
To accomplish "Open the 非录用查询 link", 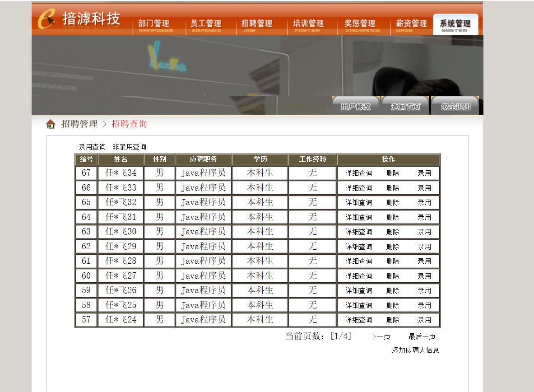I will click(x=130, y=147).
